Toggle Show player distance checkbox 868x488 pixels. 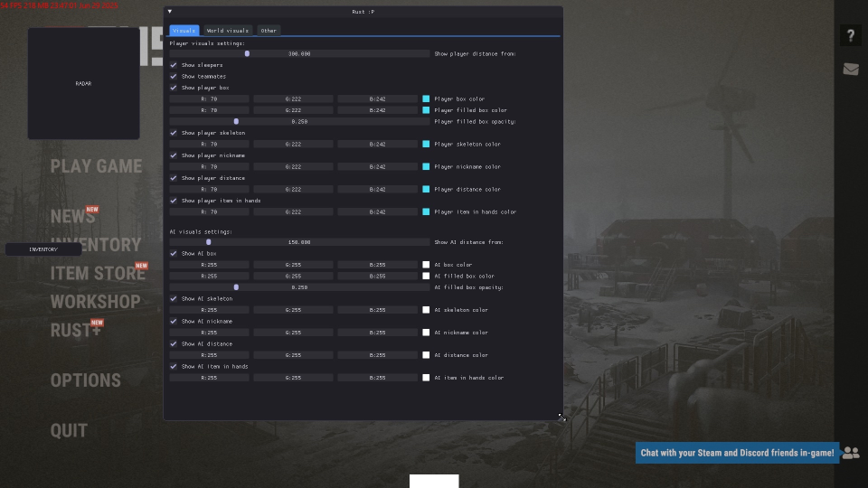[x=174, y=178]
